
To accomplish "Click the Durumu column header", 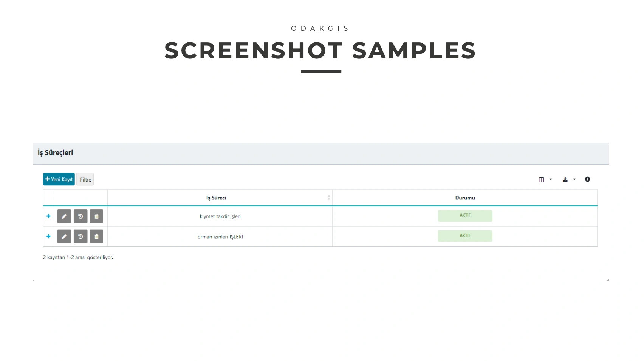I will pyautogui.click(x=465, y=198).
